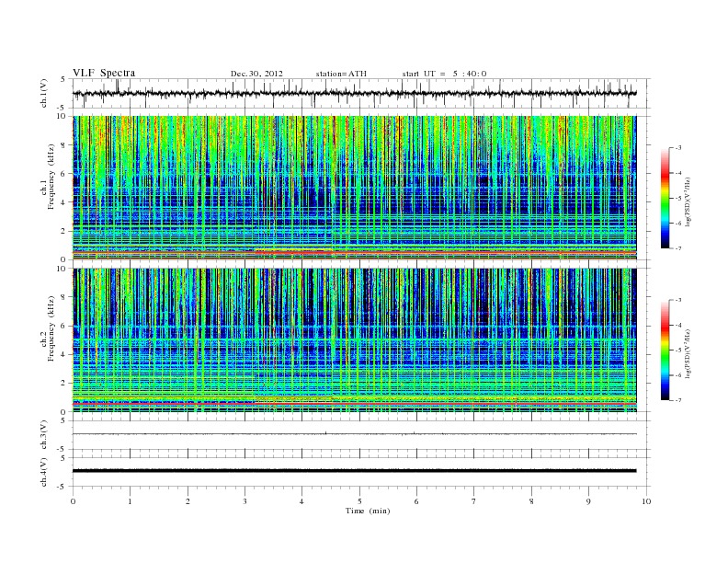Click the time axis tick label "4"
The width and height of the screenshot is (728, 563).
(x=301, y=501)
